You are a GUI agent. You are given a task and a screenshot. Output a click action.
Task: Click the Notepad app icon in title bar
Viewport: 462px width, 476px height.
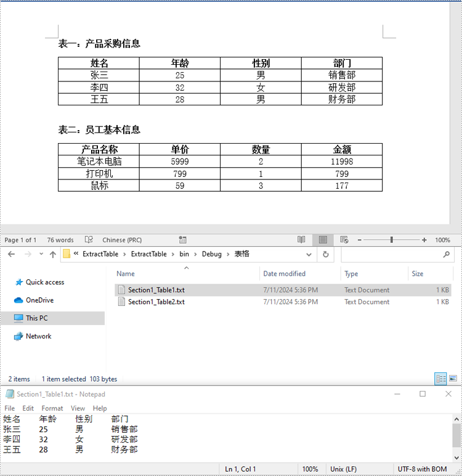pyautogui.click(x=10, y=394)
